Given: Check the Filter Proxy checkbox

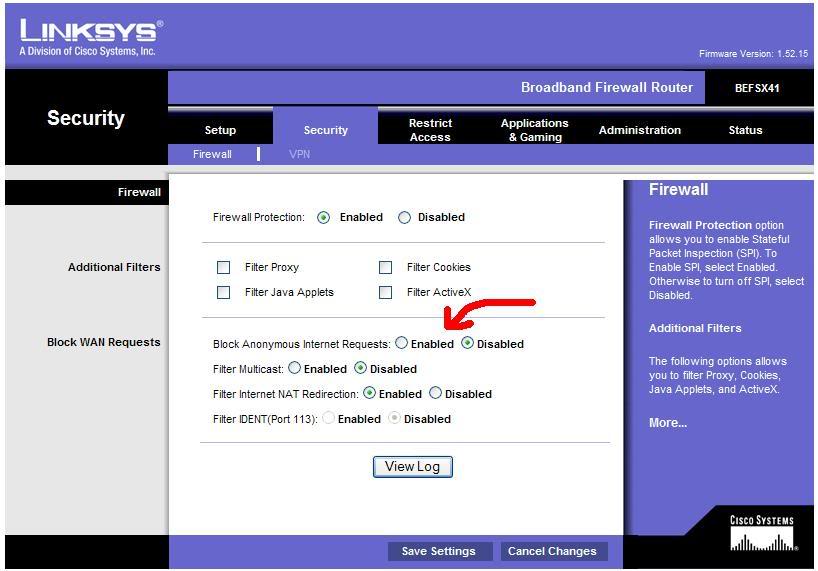Looking at the screenshot, I should (224, 268).
